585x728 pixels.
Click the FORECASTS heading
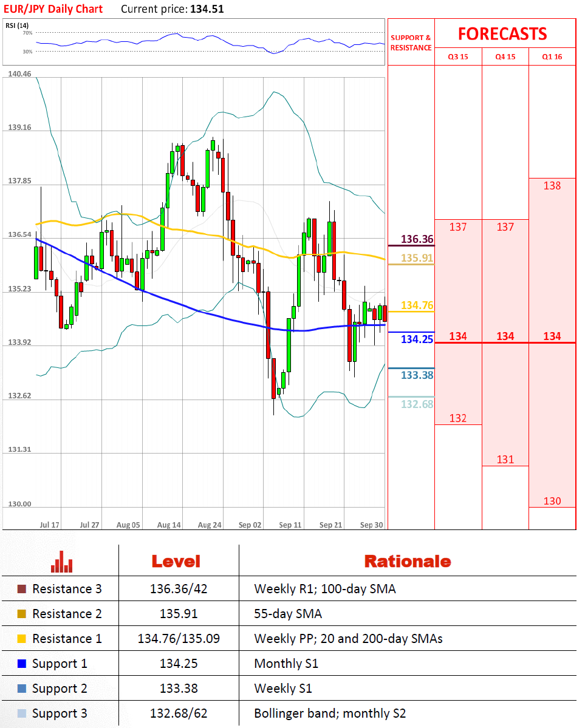502,34
